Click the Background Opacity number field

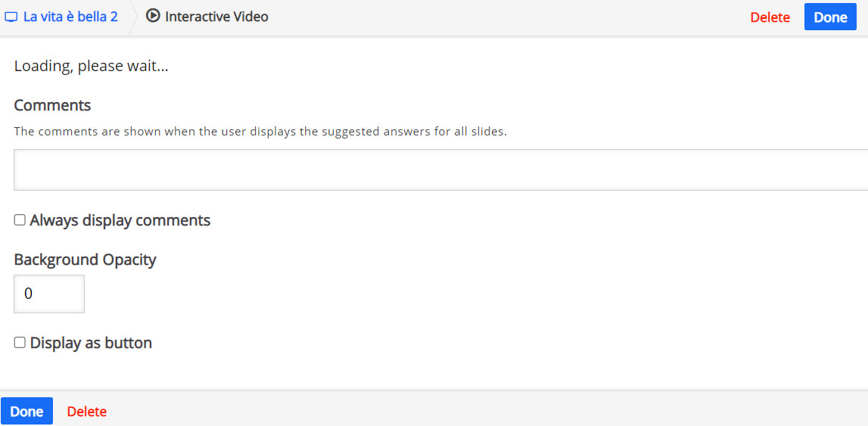(49, 294)
